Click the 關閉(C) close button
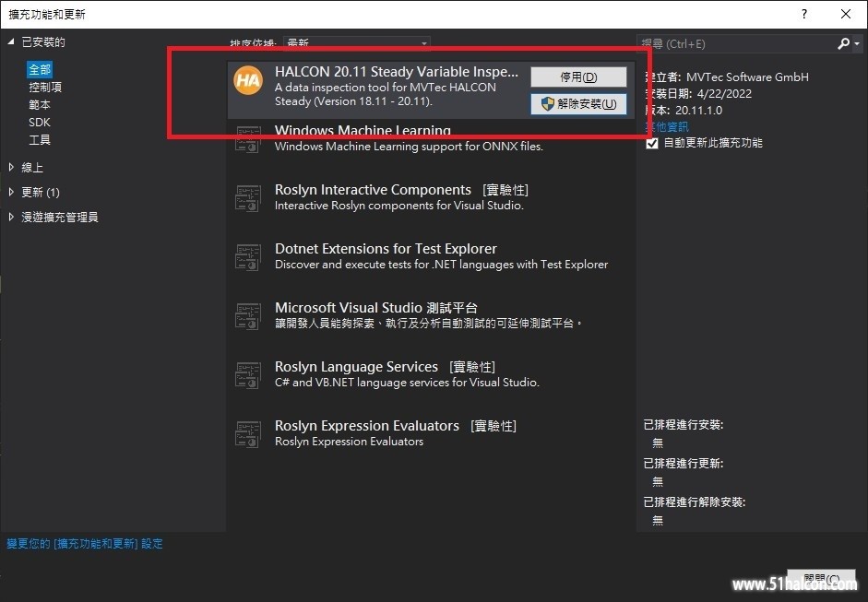868x602 pixels. click(x=822, y=579)
